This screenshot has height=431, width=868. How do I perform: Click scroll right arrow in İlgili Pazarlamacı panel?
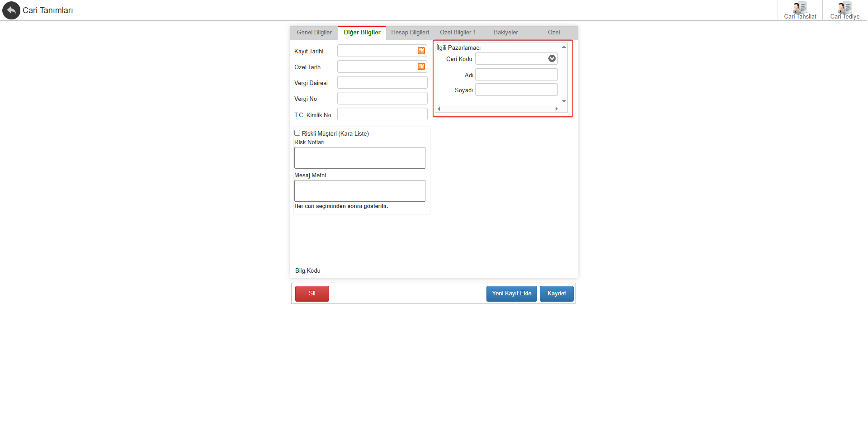(557, 109)
